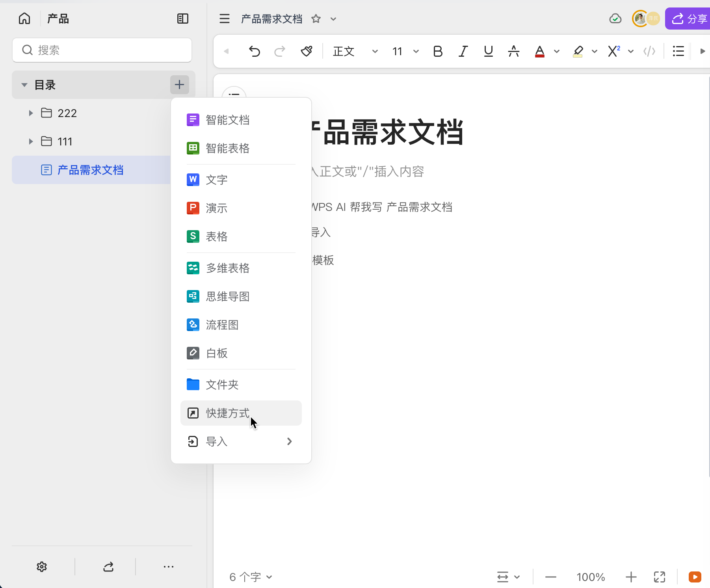The height and width of the screenshot is (588, 710).
Task: Apply the red font color
Action: pyautogui.click(x=540, y=51)
